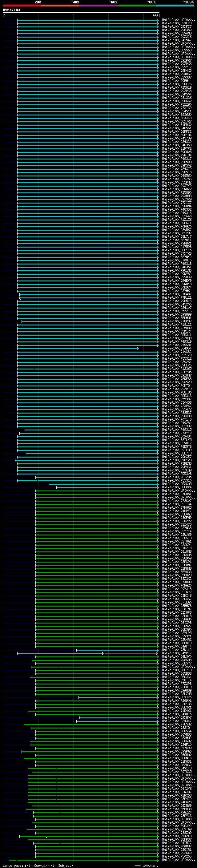The width and height of the screenshot is (197, 868).
Task: Select the UniRef100_B8LKX4 label
Action: (176, 487)
